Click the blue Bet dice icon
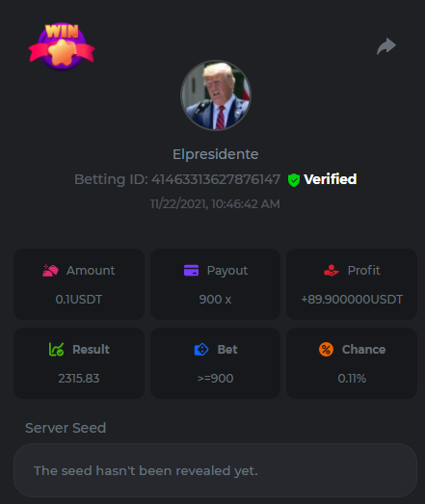 tap(201, 350)
